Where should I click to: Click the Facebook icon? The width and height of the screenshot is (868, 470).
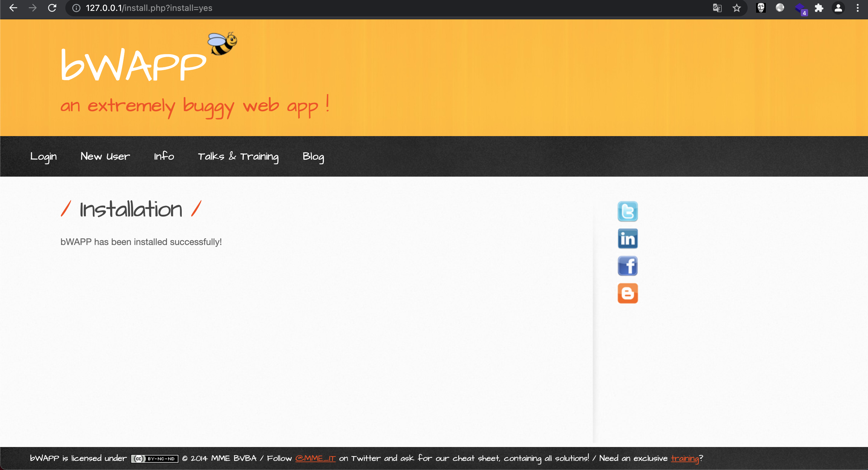pos(628,266)
